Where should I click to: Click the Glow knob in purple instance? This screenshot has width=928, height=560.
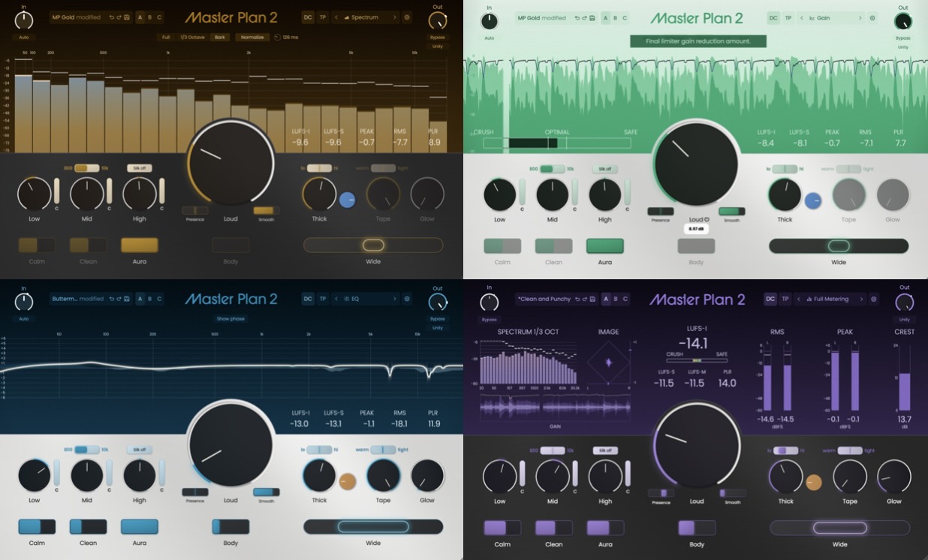tap(894, 477)
